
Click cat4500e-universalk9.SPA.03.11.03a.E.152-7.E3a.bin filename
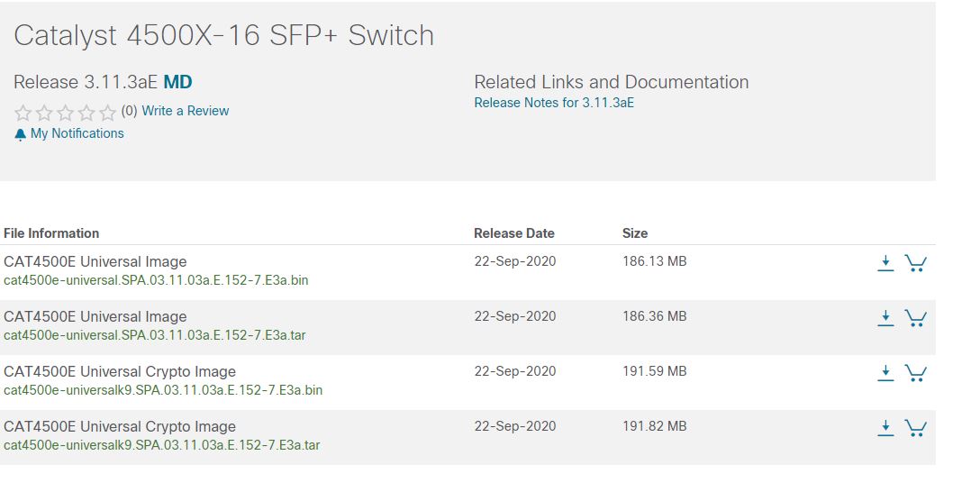click(x=163, y=390)
